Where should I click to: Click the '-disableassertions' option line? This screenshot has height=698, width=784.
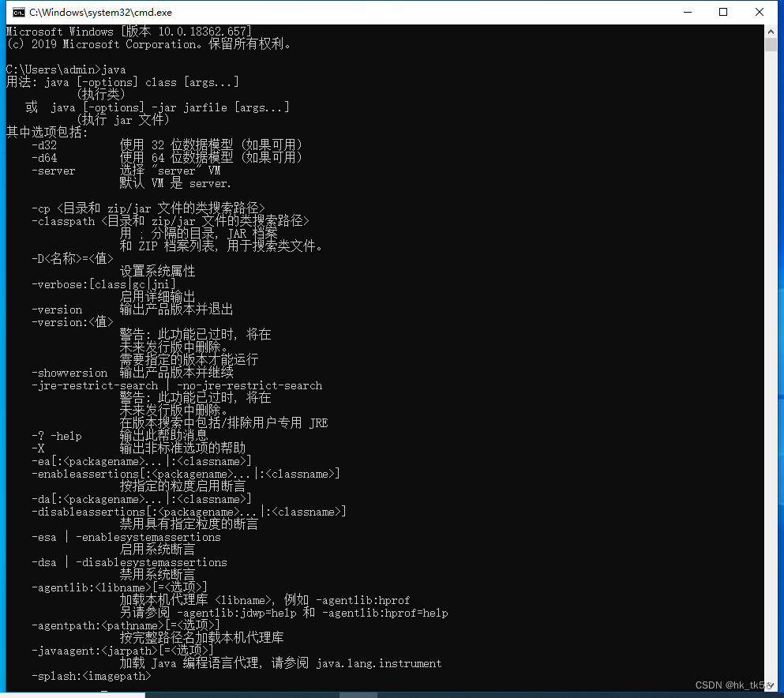point(189,512)
